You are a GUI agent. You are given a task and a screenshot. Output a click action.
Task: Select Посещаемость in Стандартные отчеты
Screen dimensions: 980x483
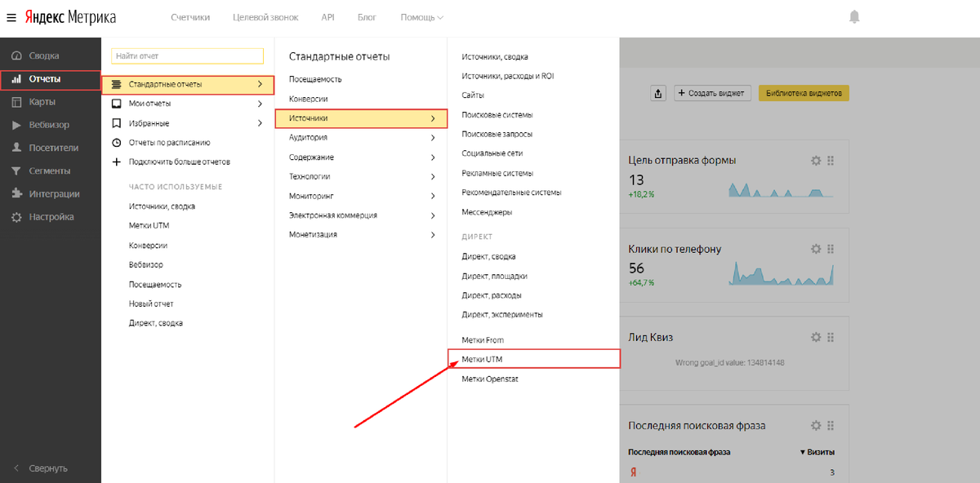(315, 79)
